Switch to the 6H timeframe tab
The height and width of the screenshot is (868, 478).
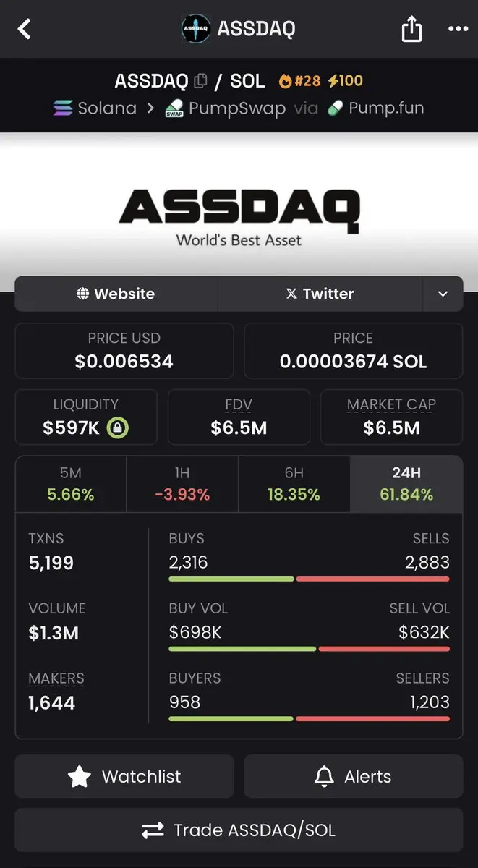pos(294,484)
